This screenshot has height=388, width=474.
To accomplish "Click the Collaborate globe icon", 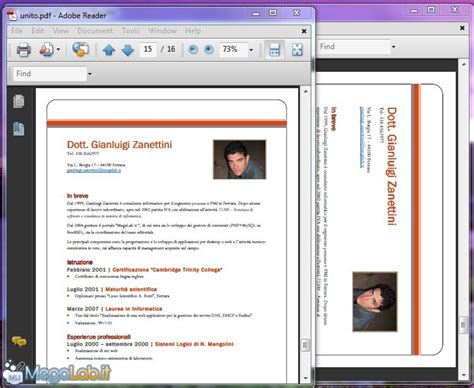I will [80, 50].
